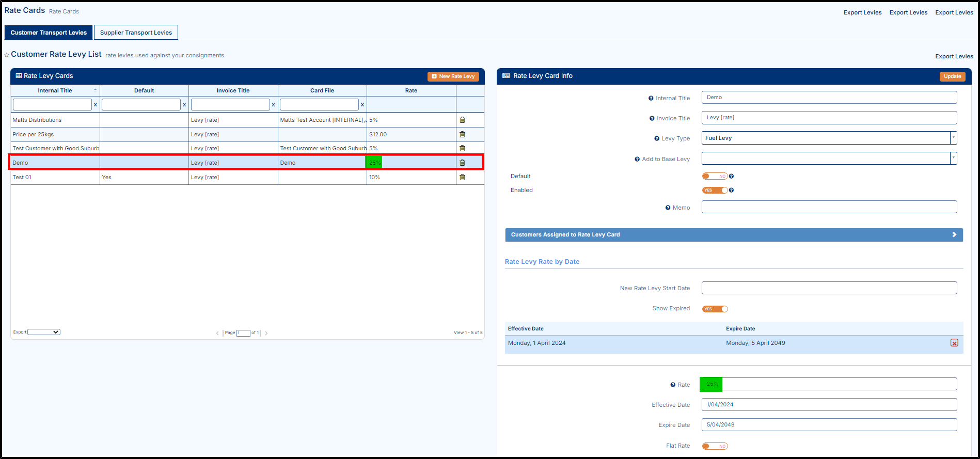Turn on the Flat Rate toggle
The image size is (980, 459).
[x=715, y=446]
